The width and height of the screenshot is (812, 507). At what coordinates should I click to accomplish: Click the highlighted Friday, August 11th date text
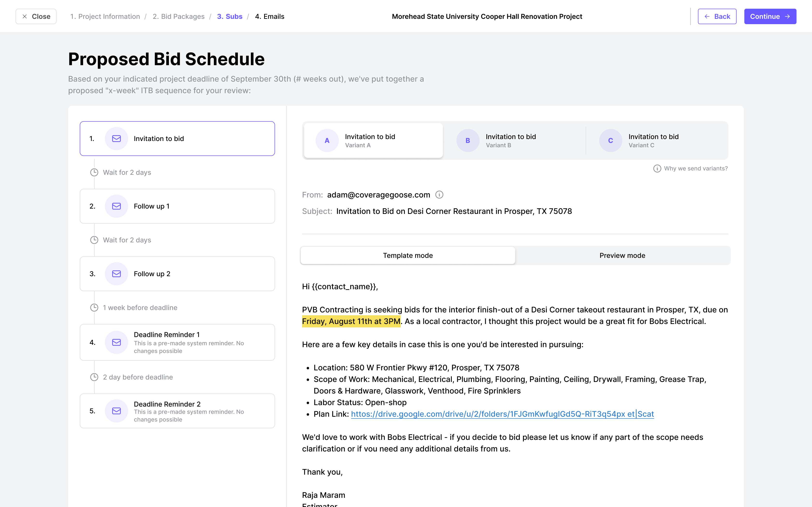coord(351,321)
